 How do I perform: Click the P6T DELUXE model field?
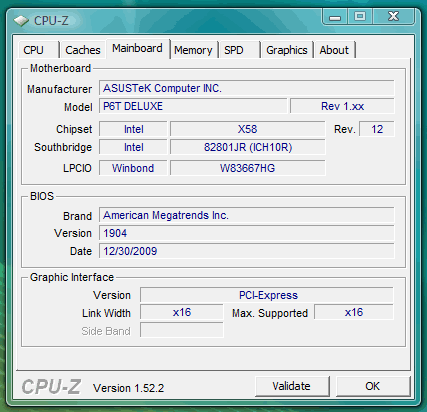tap(193, 106)
